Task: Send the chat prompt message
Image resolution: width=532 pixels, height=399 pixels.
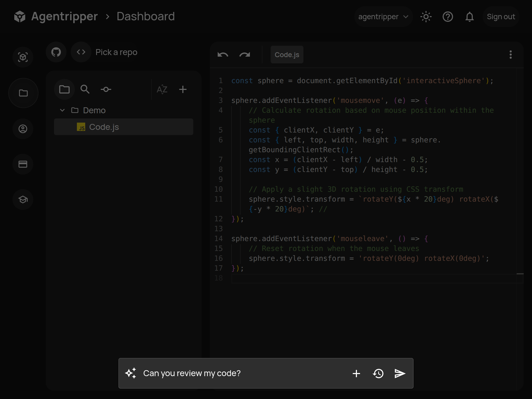Action: pos(400,374)
